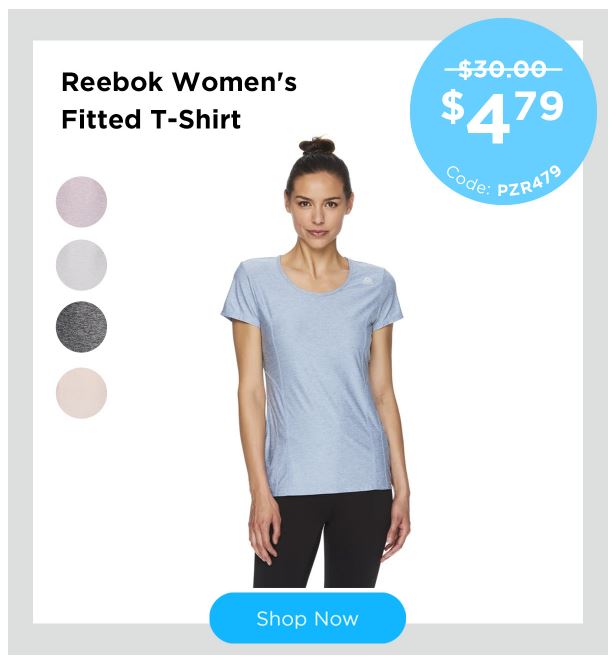Click the crossed-out $30.00 original price
The width and height of the screenshot is (616, 661).
coord(503,69)
